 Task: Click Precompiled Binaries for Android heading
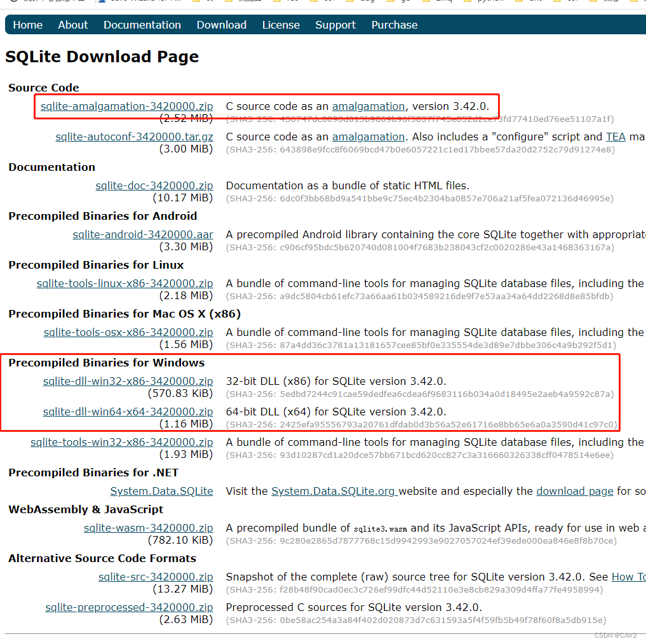(x=103, y=217)
